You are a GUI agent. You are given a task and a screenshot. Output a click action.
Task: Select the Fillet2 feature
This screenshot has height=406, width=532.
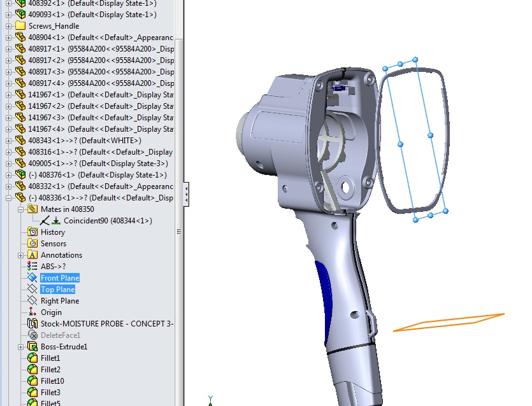(50, 369)
